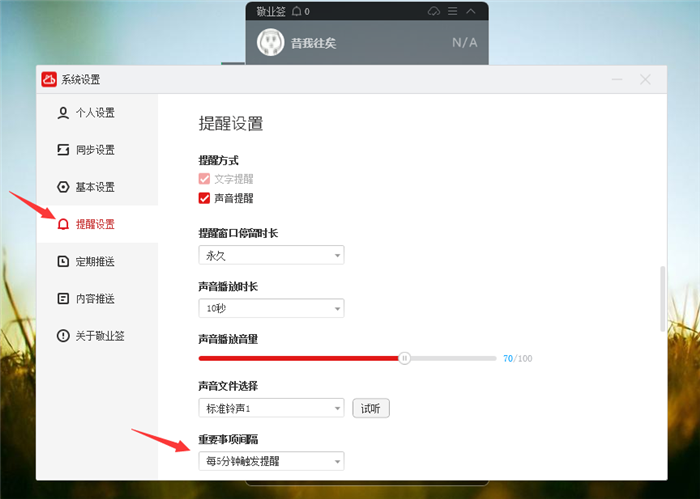Click the sync icon beside 同步设置

63,150
